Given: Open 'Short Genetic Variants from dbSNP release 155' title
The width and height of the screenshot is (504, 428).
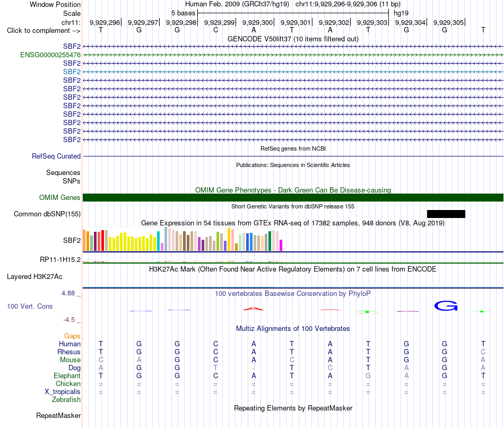Looking at the screenshot, I should pyautogui.click(x=293, y=206).
